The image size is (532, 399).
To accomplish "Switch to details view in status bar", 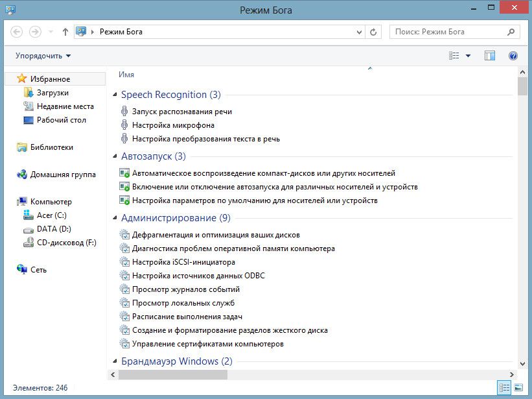I will point(504,387).
